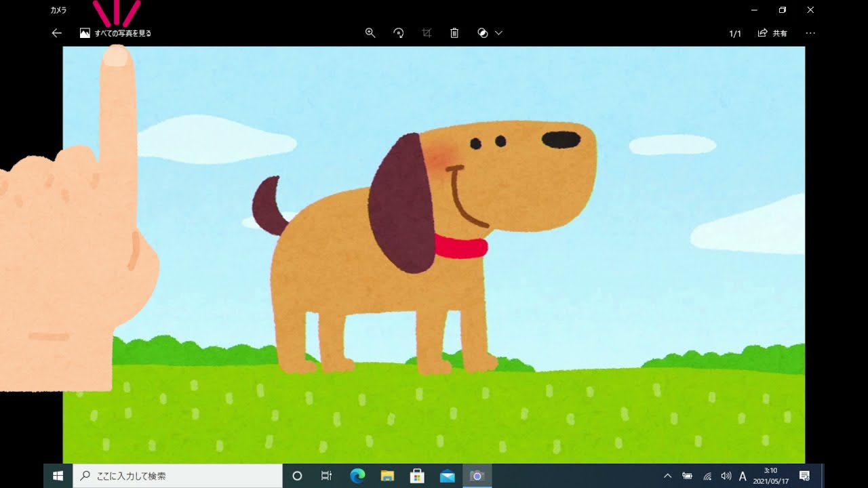Image resolution: width=868 pixels, height=488 pixels.
Task: Delete the photo with trash icon
Action: [x=454, y=33]
